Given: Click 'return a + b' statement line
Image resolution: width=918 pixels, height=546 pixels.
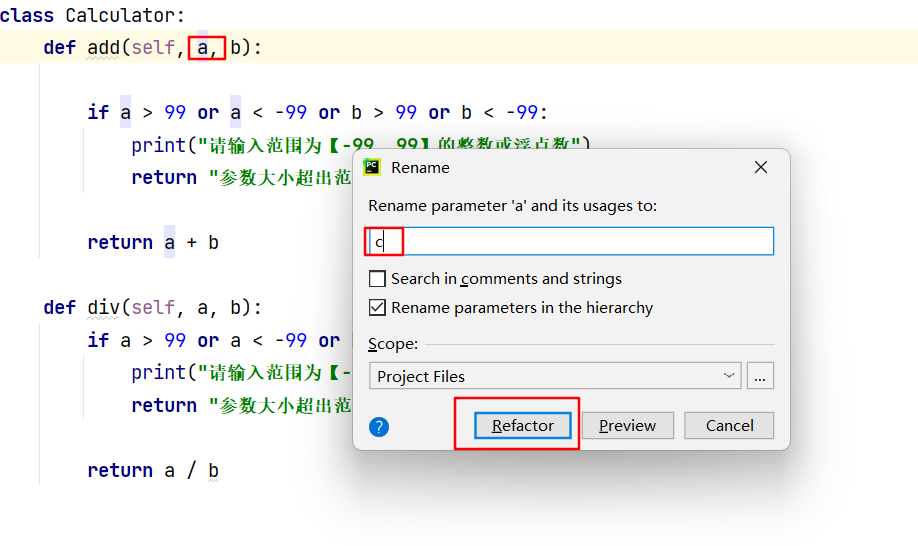Looking at the screenshot, I should (x=153, y=242).
